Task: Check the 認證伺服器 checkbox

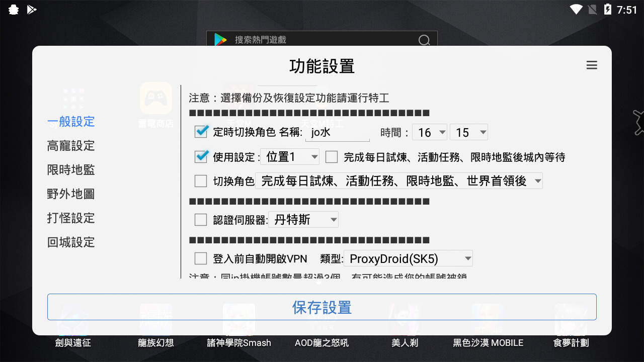Action: (201, 219)
